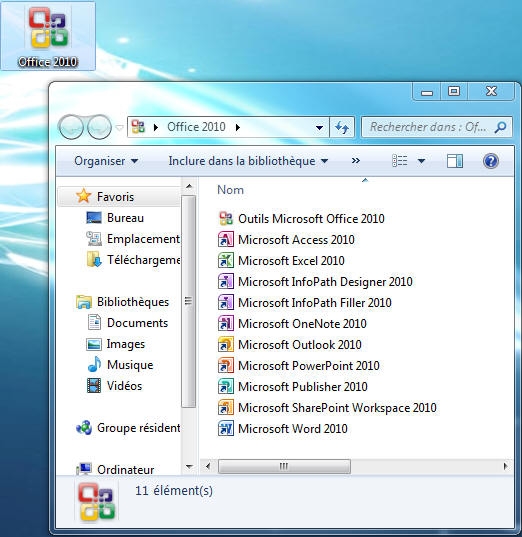Toggle the preview pane icon
The height and width of the screenshot is (537, 522).
coord(455,161)
